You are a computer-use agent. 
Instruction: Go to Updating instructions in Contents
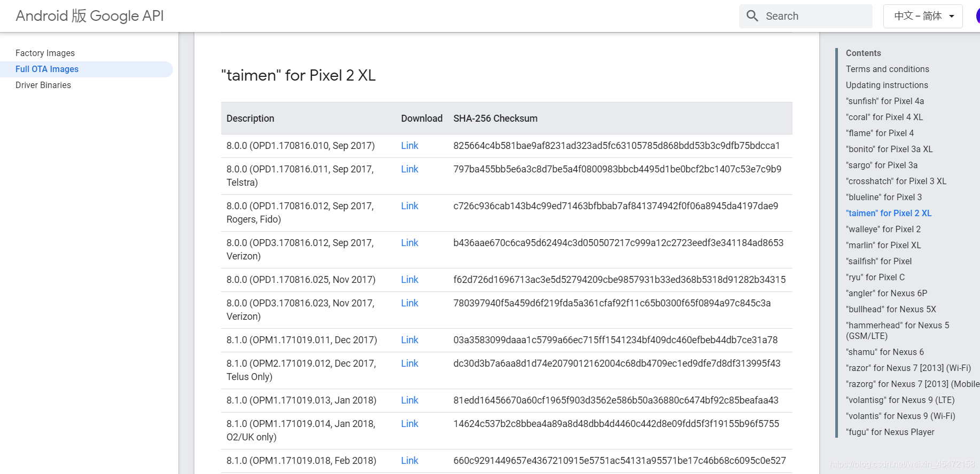click(887, 85)
